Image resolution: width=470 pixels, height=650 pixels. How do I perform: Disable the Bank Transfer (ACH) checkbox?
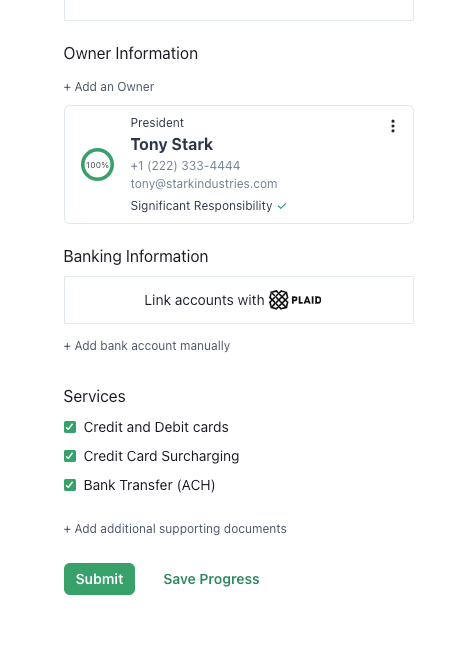point(70,485)
